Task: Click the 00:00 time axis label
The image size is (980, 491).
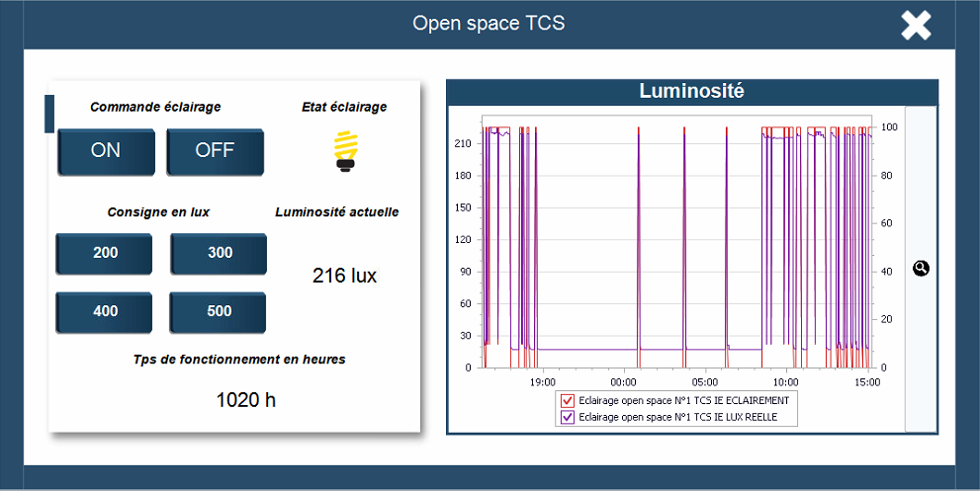Action: (623, 382)
